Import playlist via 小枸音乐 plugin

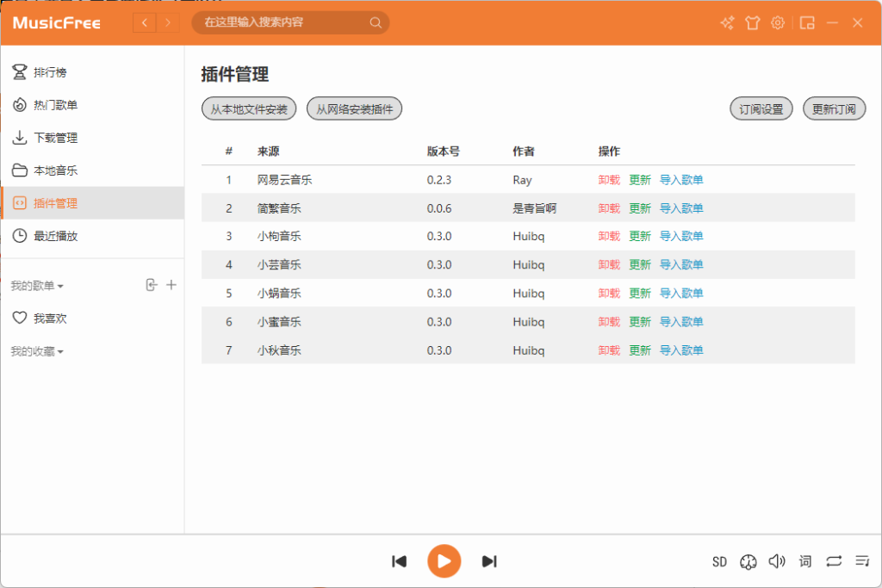[681, 236]
